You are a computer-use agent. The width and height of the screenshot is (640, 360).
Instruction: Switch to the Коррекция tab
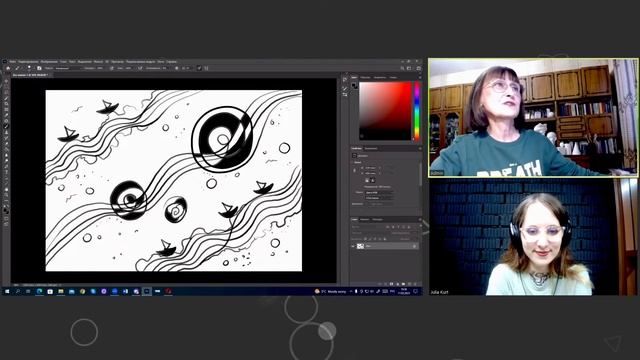[x=371, y=149]
